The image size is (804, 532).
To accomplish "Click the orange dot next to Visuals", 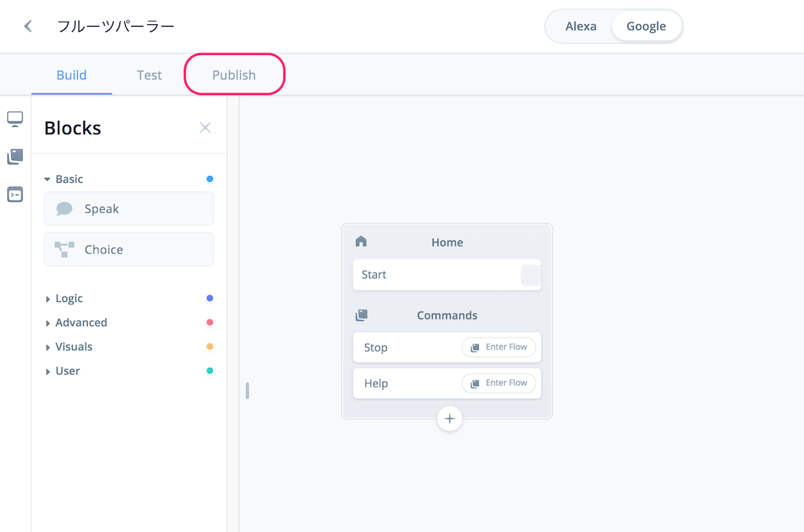I will (210, 347).
